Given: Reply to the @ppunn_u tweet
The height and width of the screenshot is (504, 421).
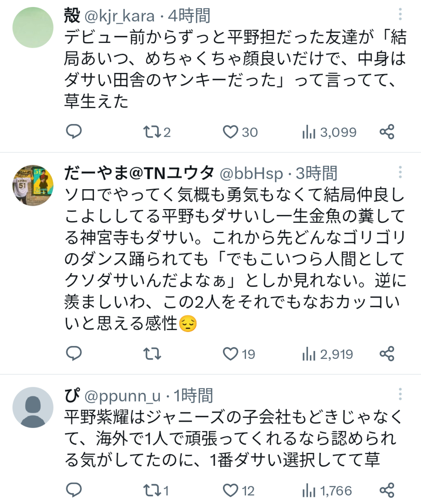Looking at the screenshot, I should pos(74,490).
